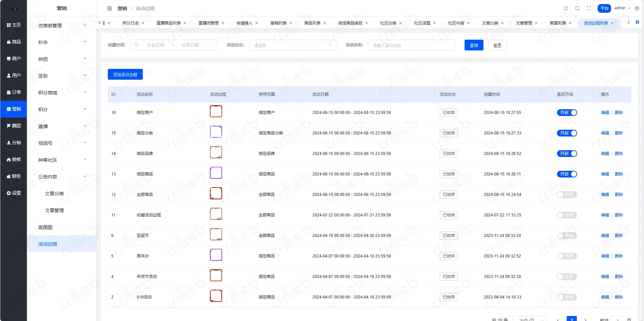The width and height of the screenshot is (644, 321).
Task: Focus the 活动名称 input field
Action: click(411, 45)
